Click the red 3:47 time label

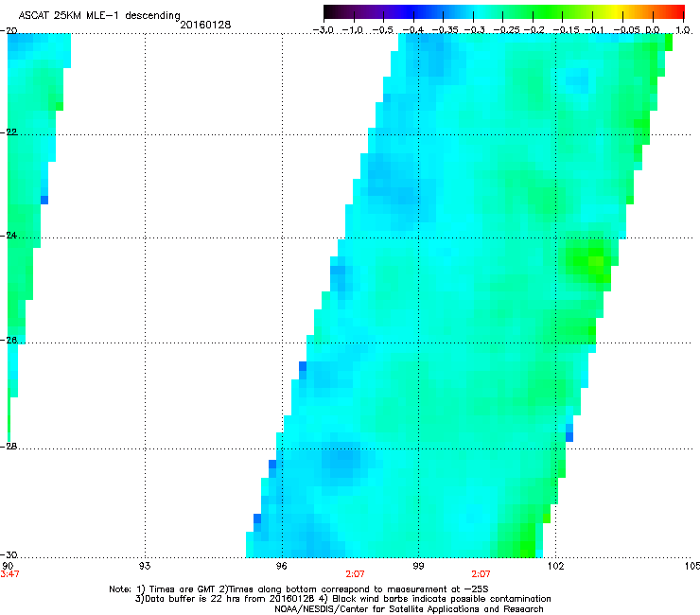(x=9, y=574)
